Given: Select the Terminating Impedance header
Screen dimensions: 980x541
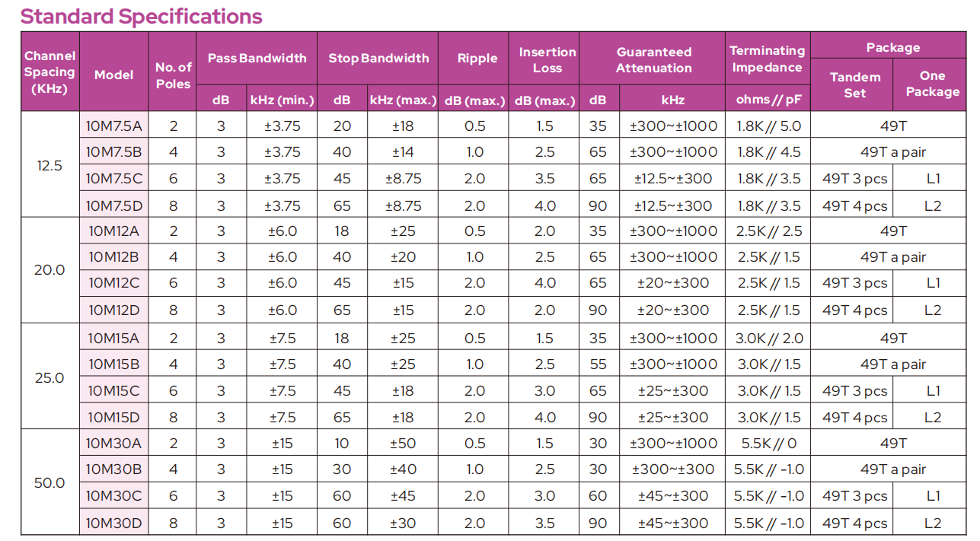Looking at the screenshot, I should point(767,59).
